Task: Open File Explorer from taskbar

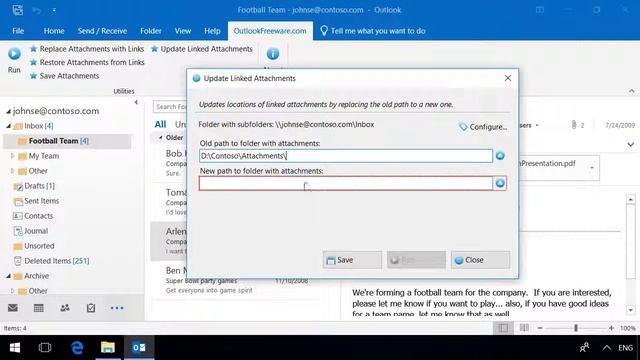Action: click(x=108, y=348)
